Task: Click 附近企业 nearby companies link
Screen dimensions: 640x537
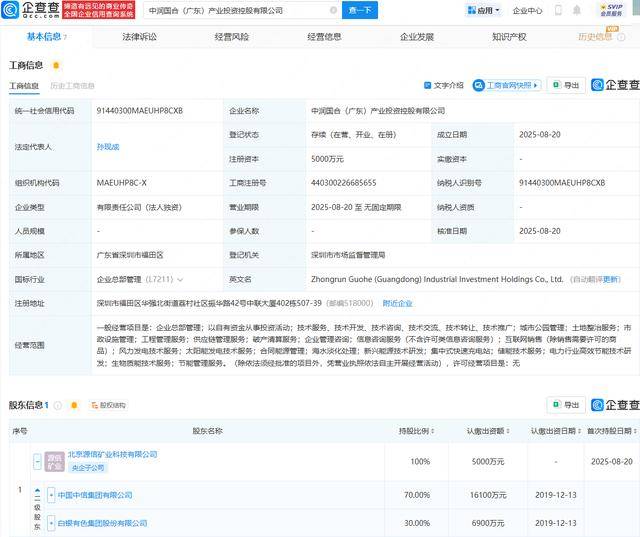Action: click(398, 304)
